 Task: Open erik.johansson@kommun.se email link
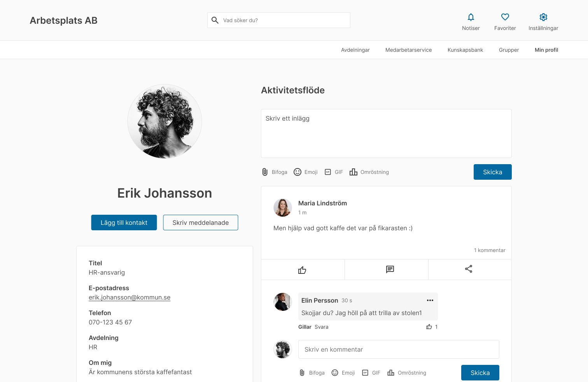tap(129, 297)
